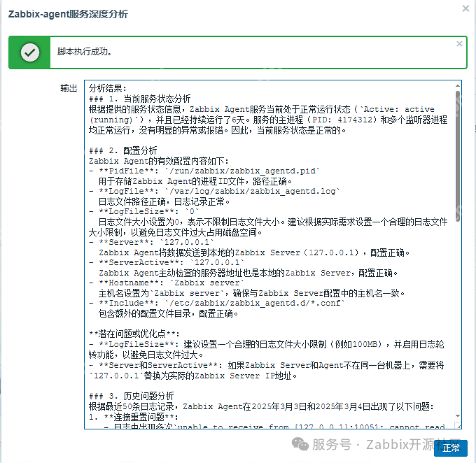The height and width of the screenshot is (463, 476).
Task: Click the '脚本执行成功。' message text
Action: pos(85,52)
